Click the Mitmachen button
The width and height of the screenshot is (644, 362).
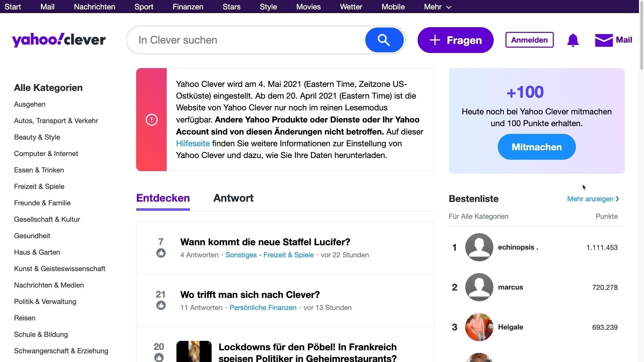(537, 147)
